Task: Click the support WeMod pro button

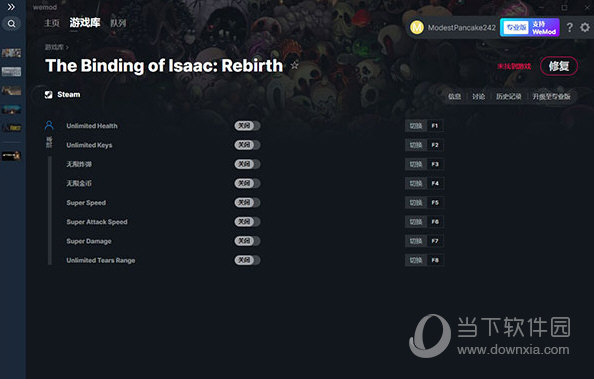Action: point(530,28)
